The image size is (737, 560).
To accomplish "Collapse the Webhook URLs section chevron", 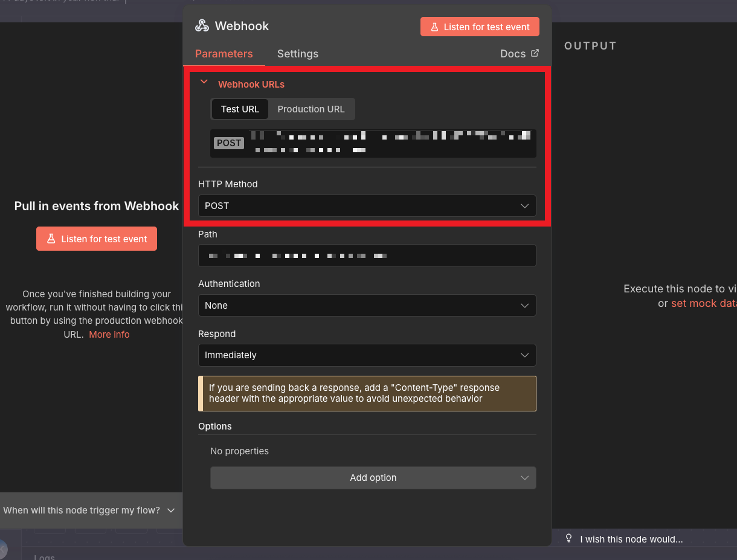I will click(x=204, y=82).
